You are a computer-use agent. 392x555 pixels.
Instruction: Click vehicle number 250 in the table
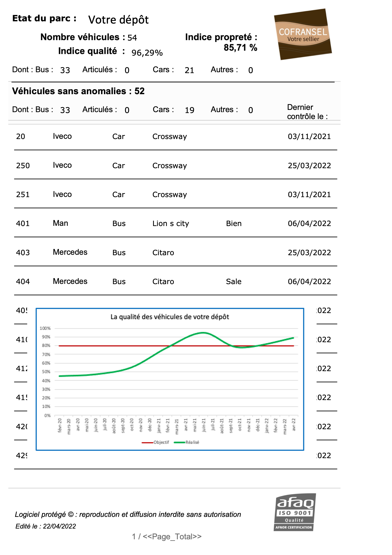tap(23, 165)
